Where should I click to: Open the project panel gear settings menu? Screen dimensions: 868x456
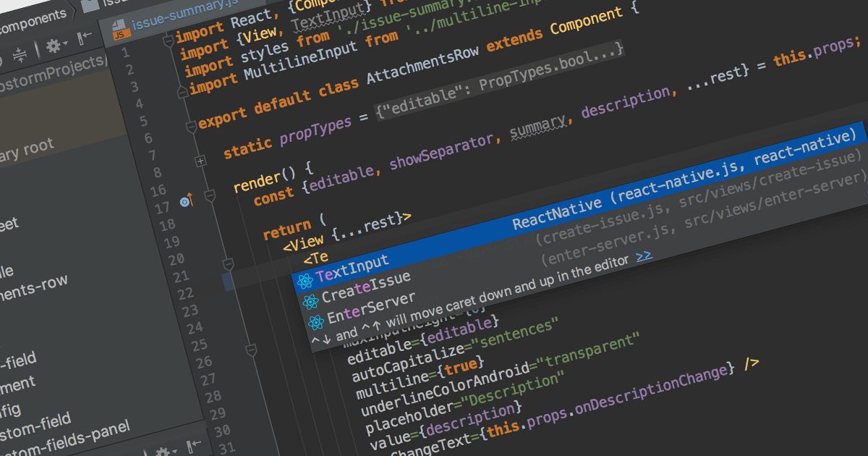point(54,47)
